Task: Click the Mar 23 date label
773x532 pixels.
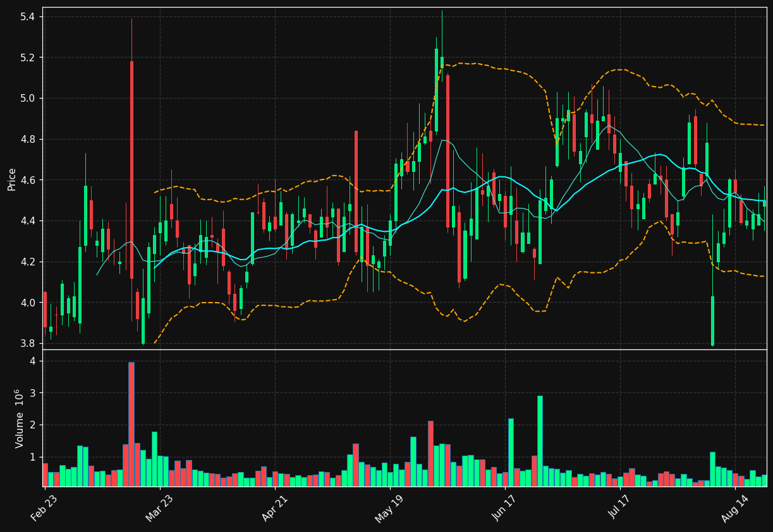Action: [x=159, y=507]
